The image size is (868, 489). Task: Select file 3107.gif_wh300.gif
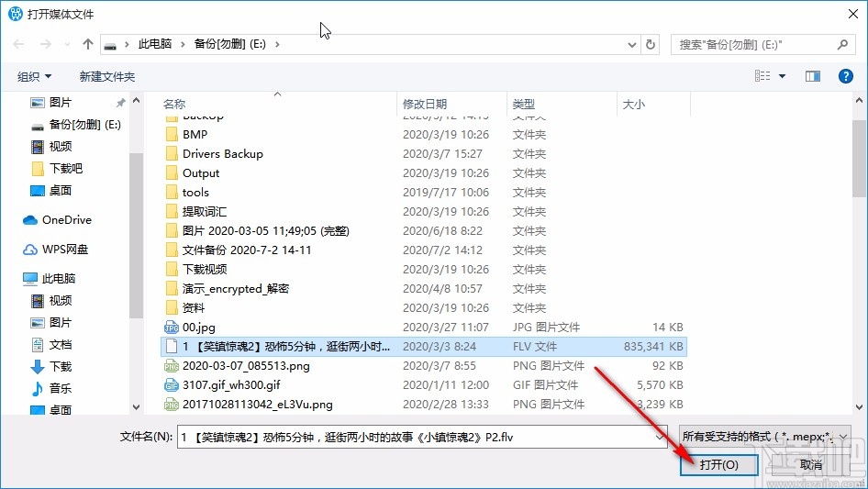(424, 385)
